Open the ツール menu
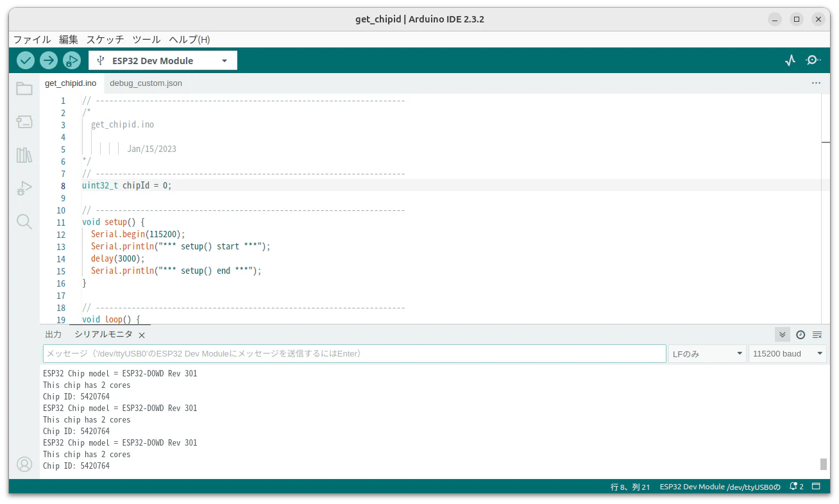The width and height of the screenshot is (839, 504). click(x=146, y=39)
